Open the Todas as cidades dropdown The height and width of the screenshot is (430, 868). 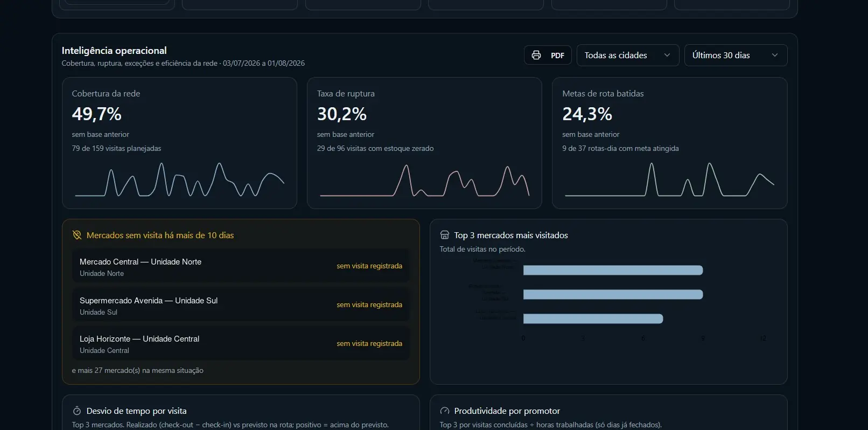pyautogui.click(x=627, y=55)
